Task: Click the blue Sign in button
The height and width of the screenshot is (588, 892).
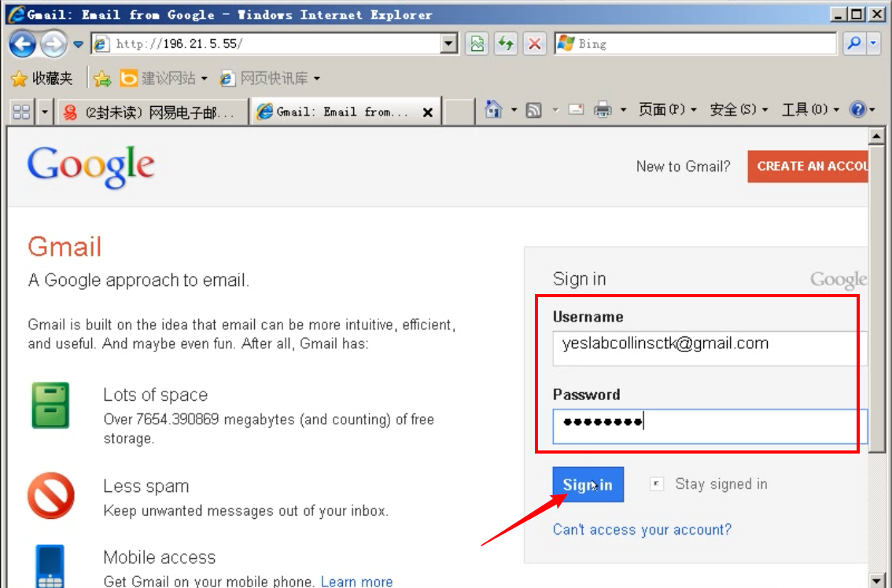Action: 588,484
